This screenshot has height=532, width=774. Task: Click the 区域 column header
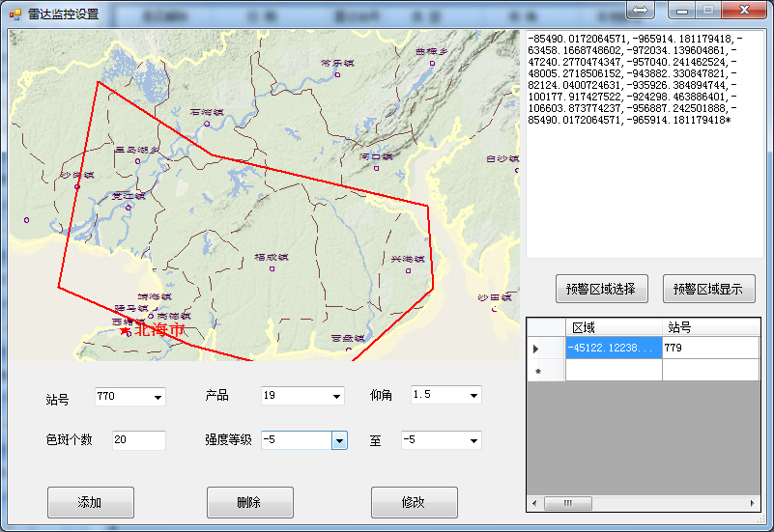point(614,327)
